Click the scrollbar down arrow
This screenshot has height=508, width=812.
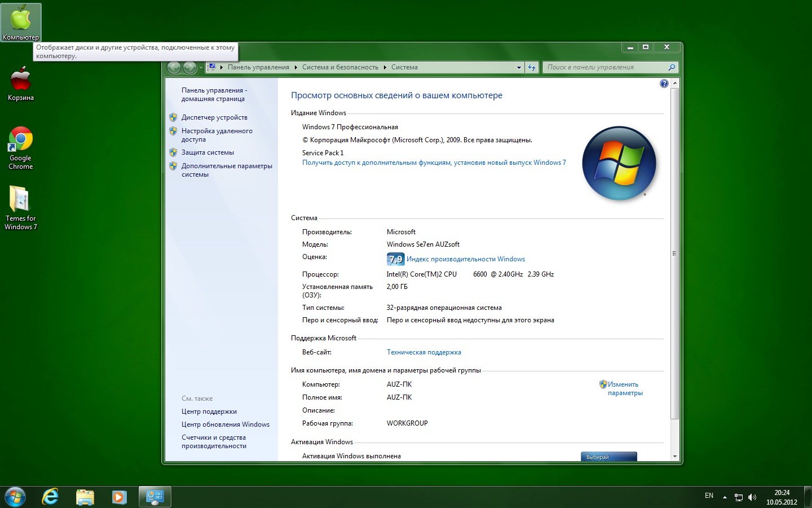(x=675, y=456)
